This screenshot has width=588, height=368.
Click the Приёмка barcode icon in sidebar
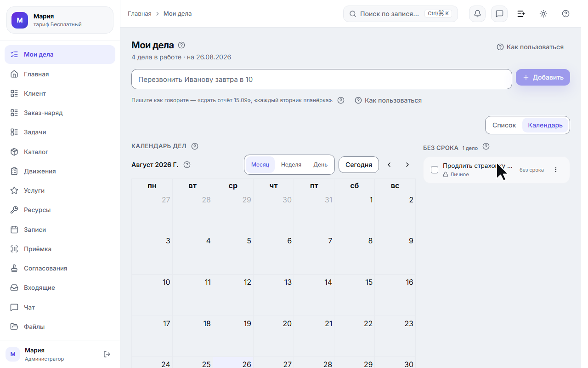tap(14, 249)
